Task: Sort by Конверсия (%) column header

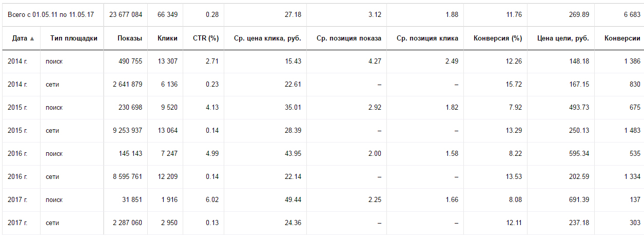Action: [x=498, y=38]
